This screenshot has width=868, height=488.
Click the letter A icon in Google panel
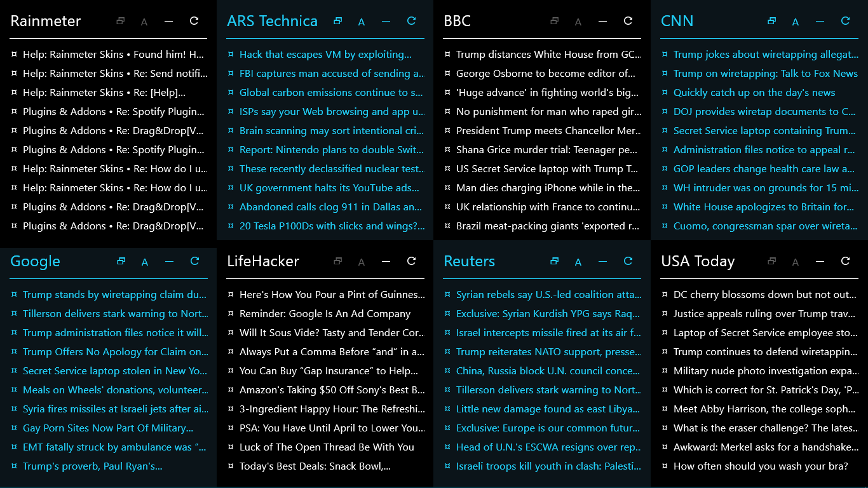pos(145,262)
